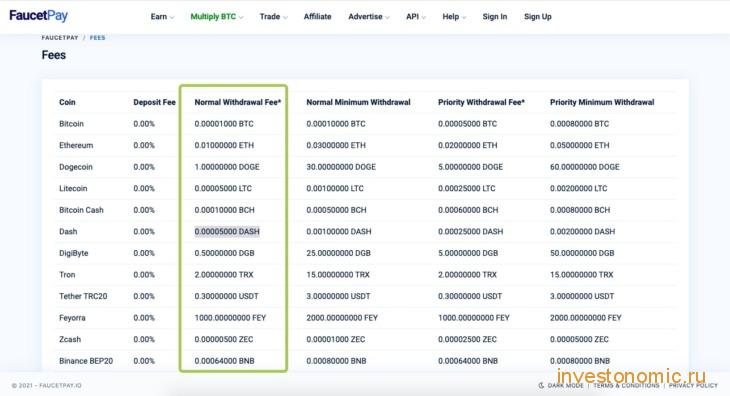The height and width of the screenshot is (396, 730).
Task: Click the 0.00000500 ZEC fee value
Action: 224,339
